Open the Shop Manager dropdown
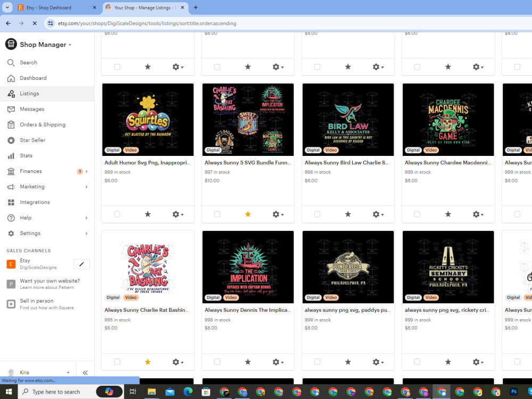 coord(45,45)
